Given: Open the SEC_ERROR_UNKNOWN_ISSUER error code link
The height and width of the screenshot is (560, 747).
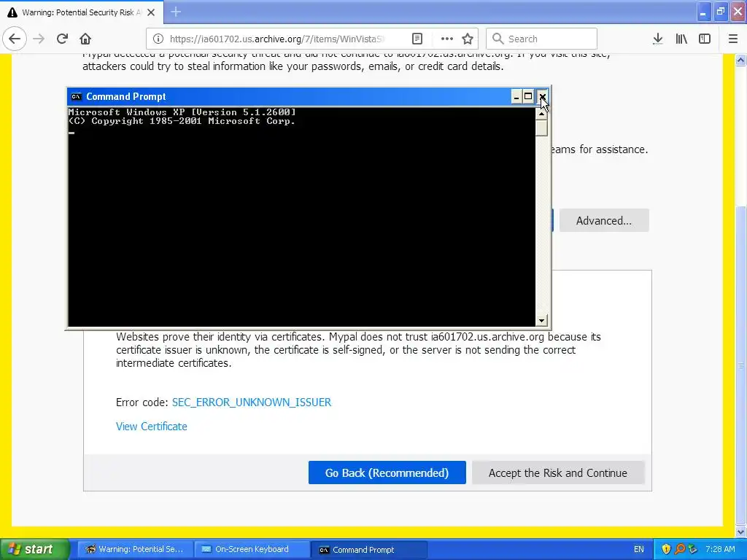Looking at the screenshot, I should (x=252, y=402).
